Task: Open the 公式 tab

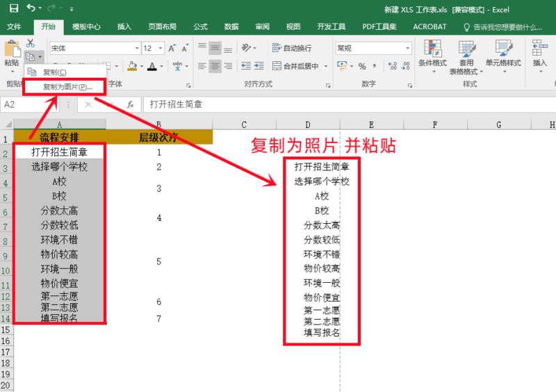Action: [200, 26]
